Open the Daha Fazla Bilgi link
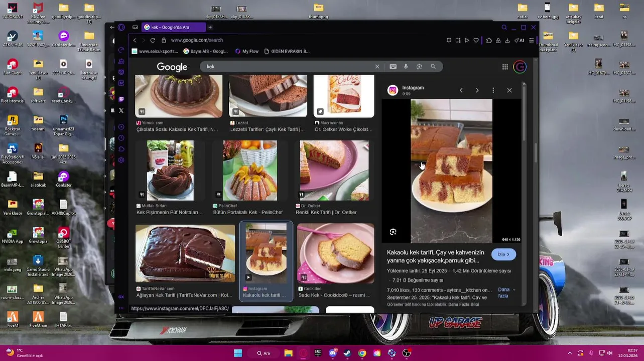This screenshot has width=644, height=361. coord(464,304)
